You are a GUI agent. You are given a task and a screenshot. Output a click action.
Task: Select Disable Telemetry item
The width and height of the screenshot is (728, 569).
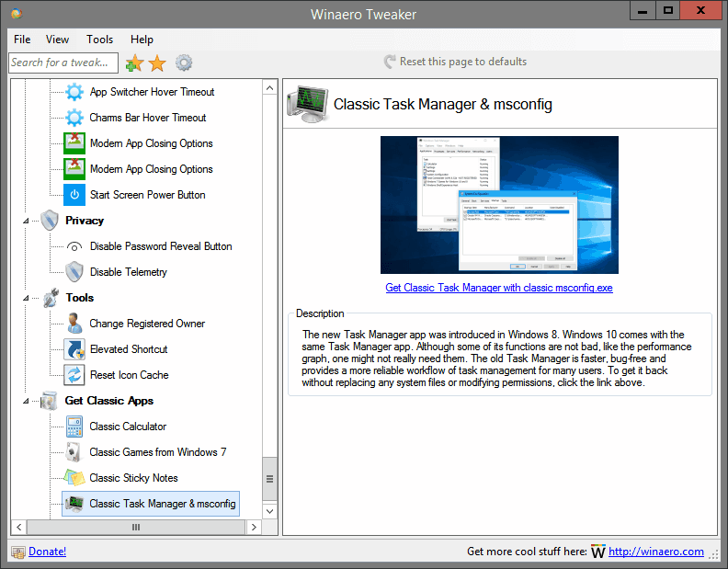point(128,272)
